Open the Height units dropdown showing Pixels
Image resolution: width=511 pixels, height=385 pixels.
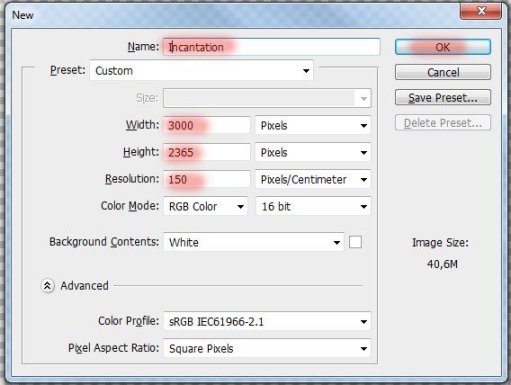[313, 152]
